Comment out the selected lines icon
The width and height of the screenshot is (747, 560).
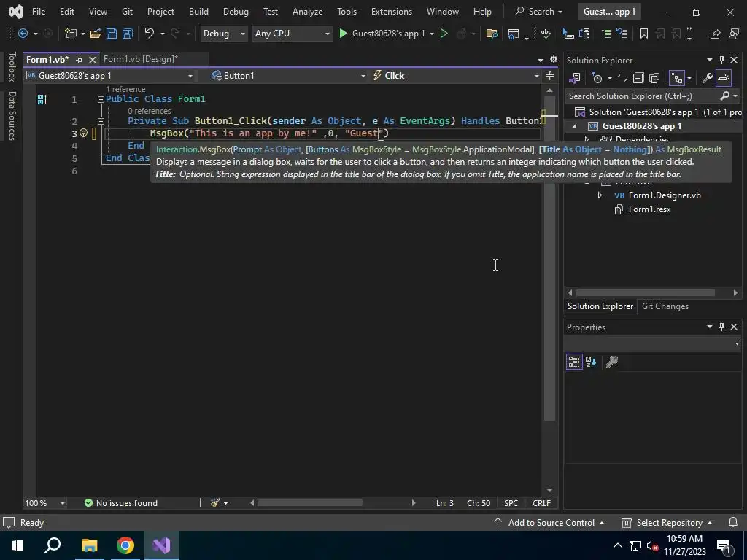click(606, 34)
